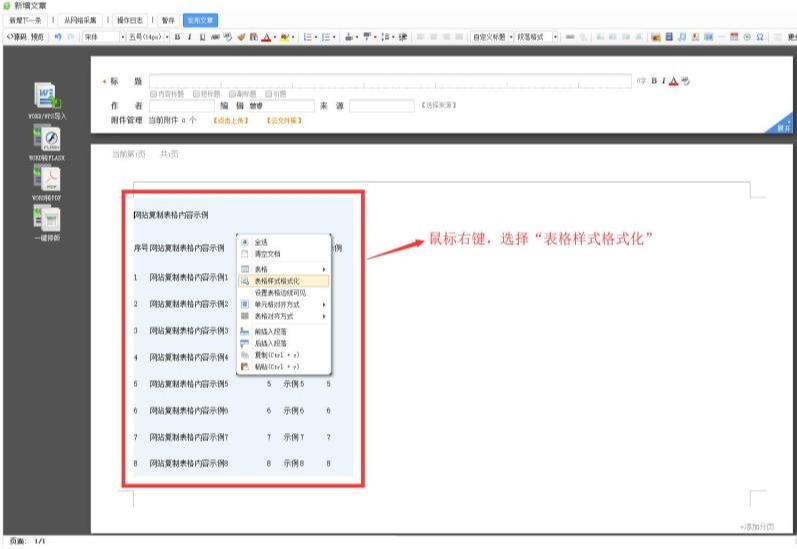Click the blue 发布文章 publish button

point(201,20)
